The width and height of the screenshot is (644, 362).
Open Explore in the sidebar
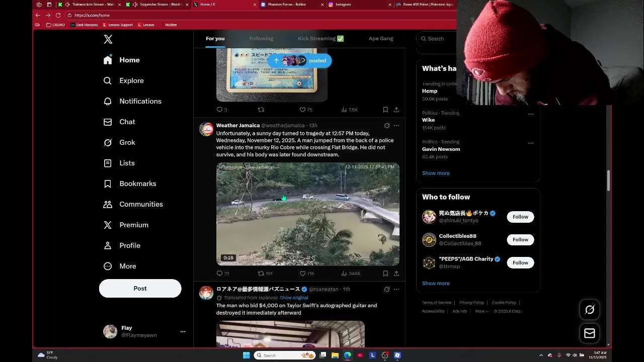(x=124, y=80)
